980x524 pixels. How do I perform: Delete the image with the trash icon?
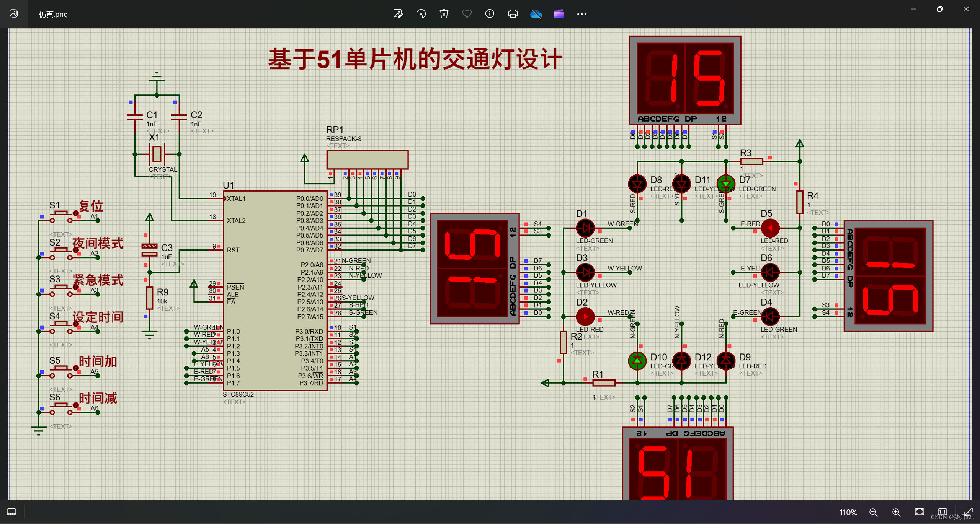point(444,14)
